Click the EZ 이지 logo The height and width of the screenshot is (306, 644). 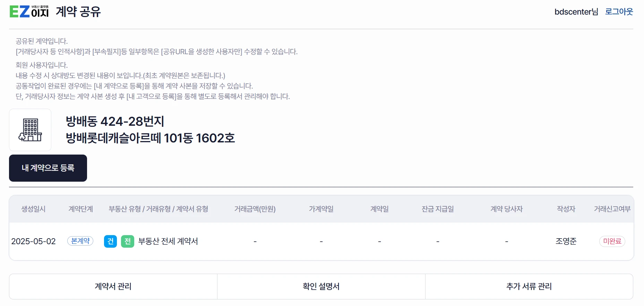click(29, 11)
